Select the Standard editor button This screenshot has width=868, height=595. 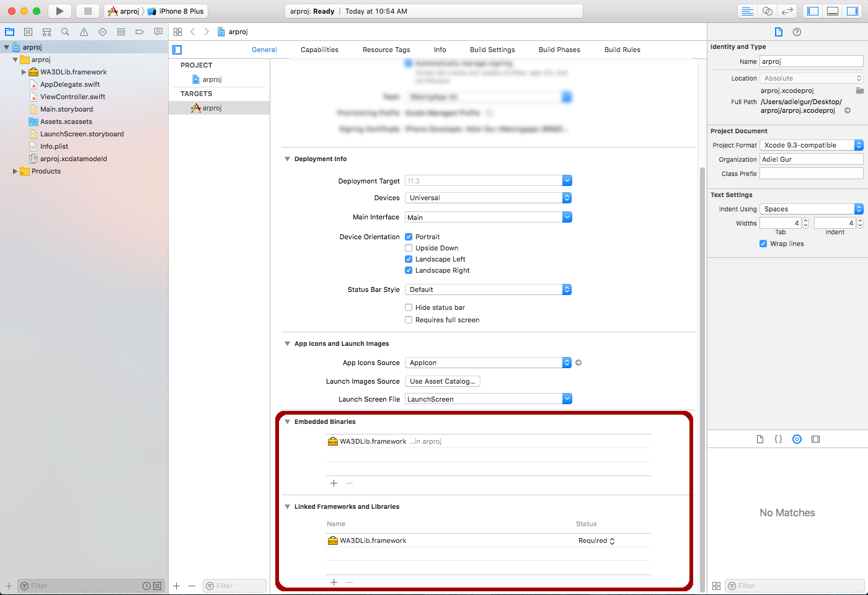[748, 11]
